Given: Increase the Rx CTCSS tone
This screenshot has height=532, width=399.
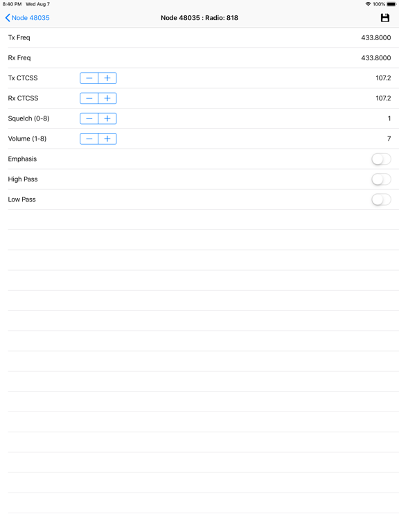Looking at the screenshot, I should (107, 98).
